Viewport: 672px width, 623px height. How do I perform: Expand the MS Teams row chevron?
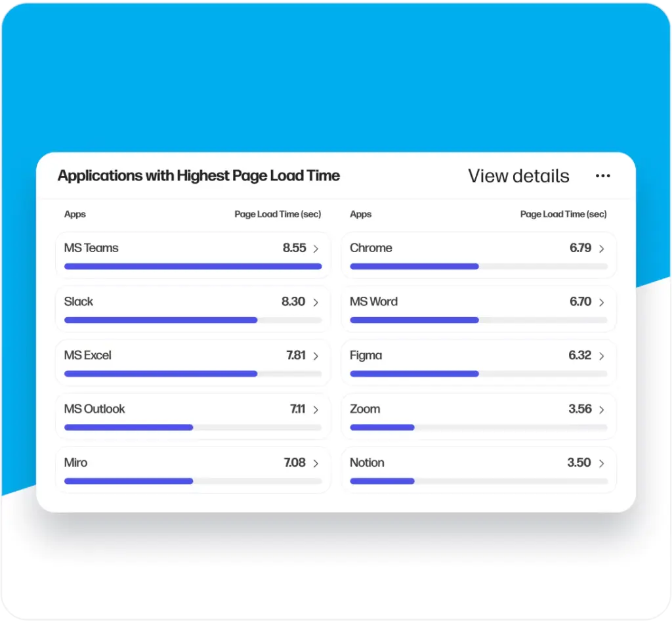pos(316,249)
